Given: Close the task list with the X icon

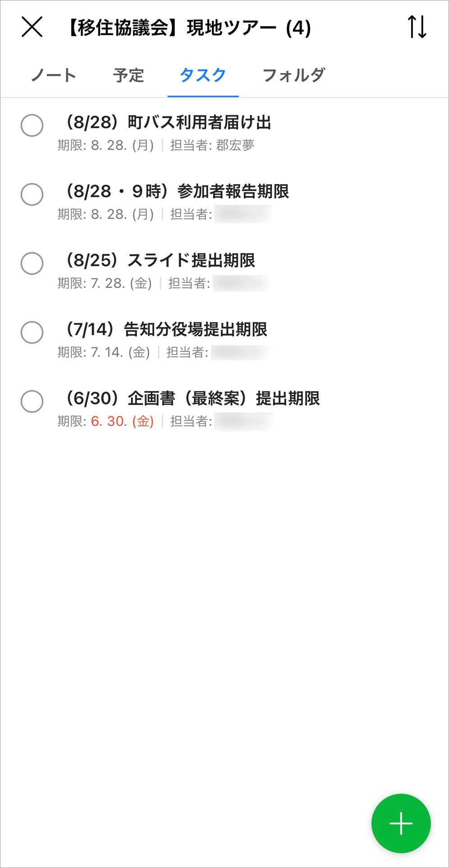Looking at the screenshot, I should 32,27.
